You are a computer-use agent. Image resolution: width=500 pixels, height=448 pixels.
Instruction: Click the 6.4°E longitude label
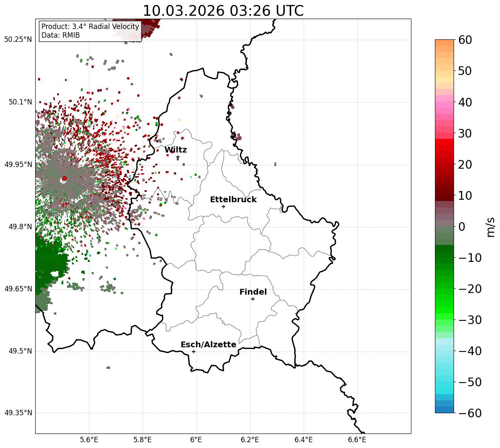click(304, 440)
